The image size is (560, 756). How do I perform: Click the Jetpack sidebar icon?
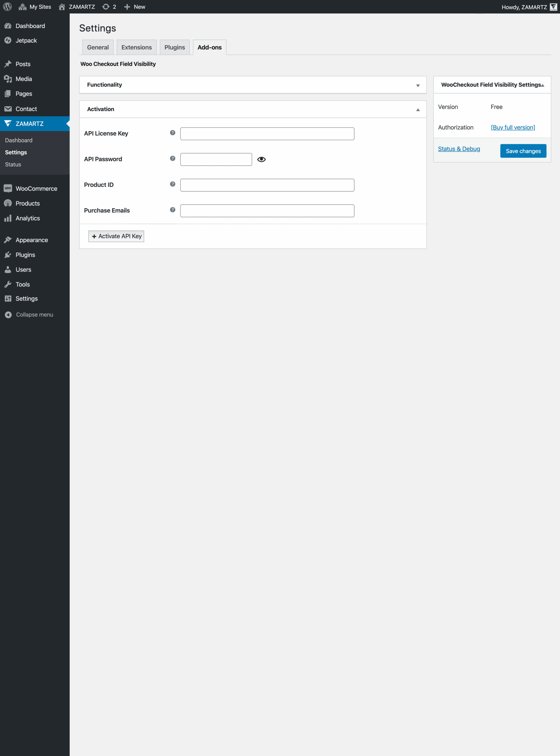point(8,40)
